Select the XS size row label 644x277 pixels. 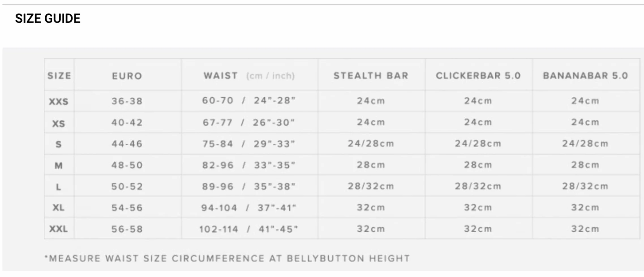[x=59, y=124]
